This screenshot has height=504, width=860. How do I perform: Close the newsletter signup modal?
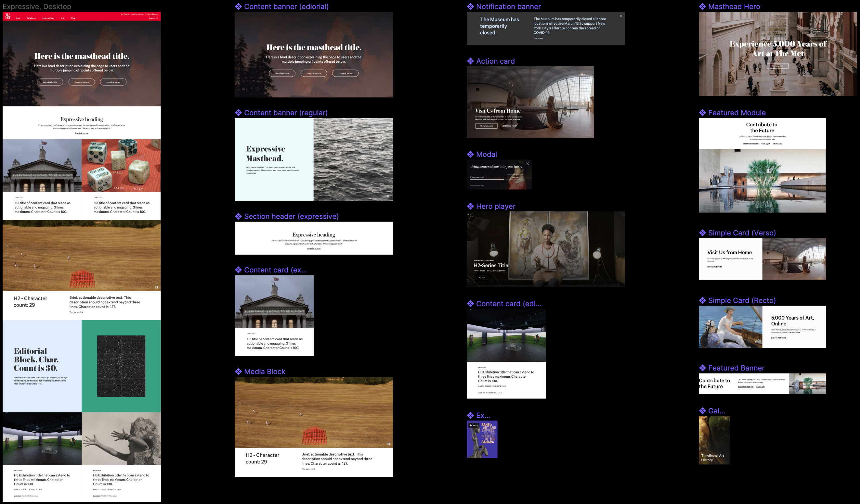coord(528,164)
